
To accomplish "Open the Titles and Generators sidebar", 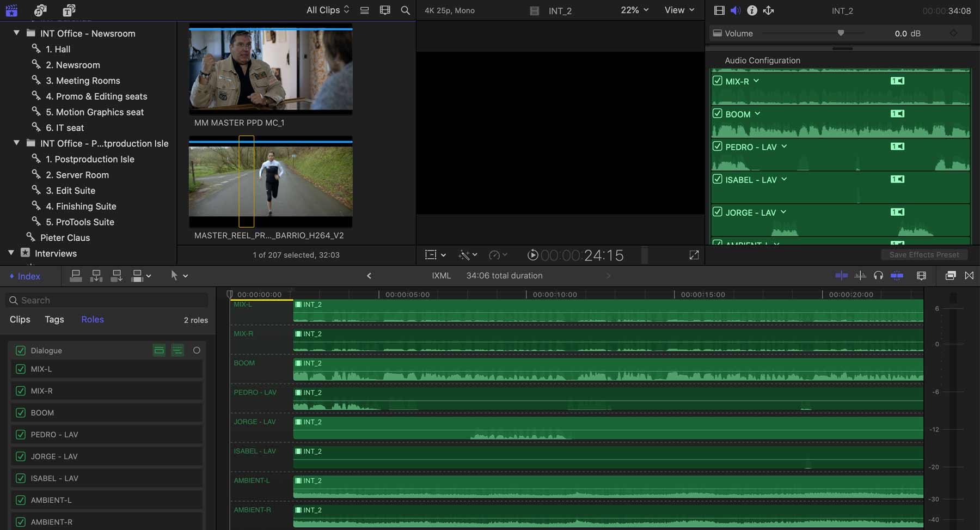I will click(69, 10).
